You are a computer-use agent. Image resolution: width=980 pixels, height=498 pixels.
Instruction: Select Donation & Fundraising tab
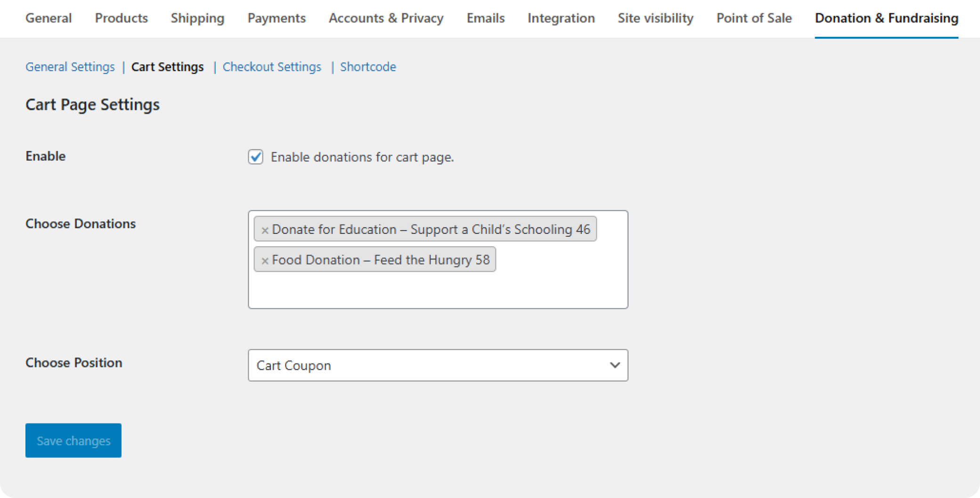[886, 18]
